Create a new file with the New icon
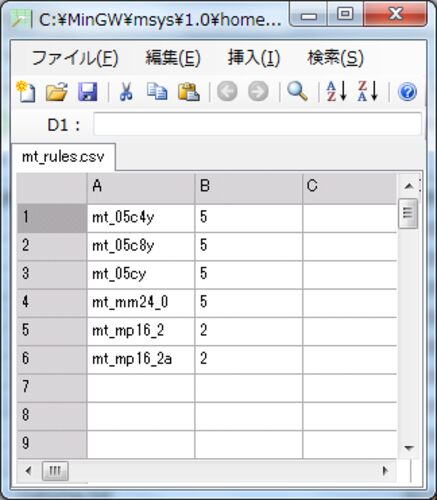The width and height of the screenshot is (437, 500). [x=26, y=91]
